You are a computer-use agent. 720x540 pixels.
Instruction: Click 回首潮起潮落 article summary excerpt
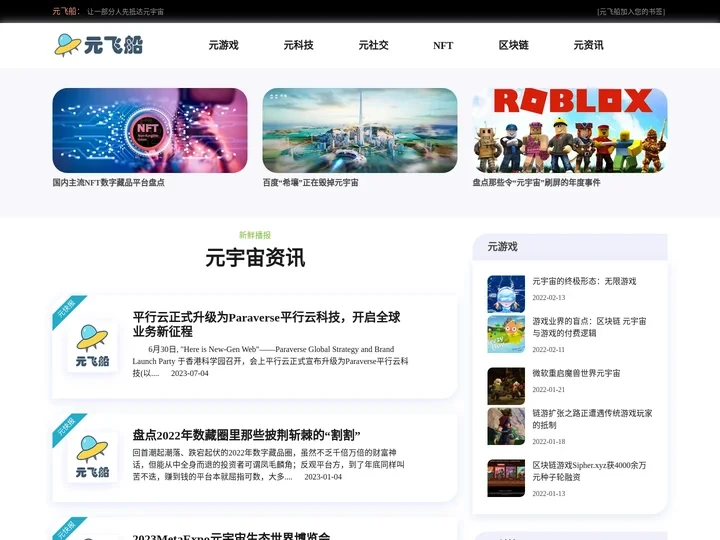269,465
